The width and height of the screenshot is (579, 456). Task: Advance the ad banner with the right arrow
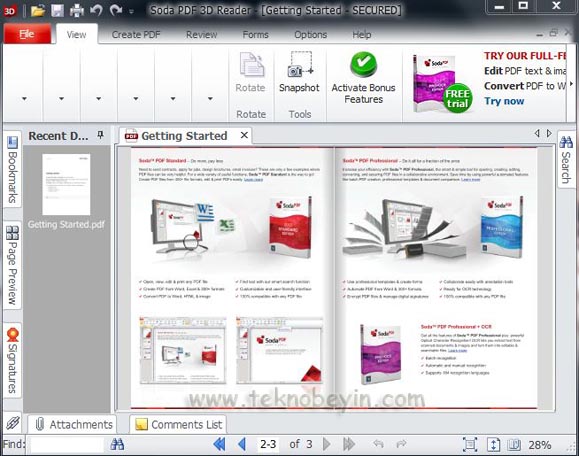(x=571, y=84)
